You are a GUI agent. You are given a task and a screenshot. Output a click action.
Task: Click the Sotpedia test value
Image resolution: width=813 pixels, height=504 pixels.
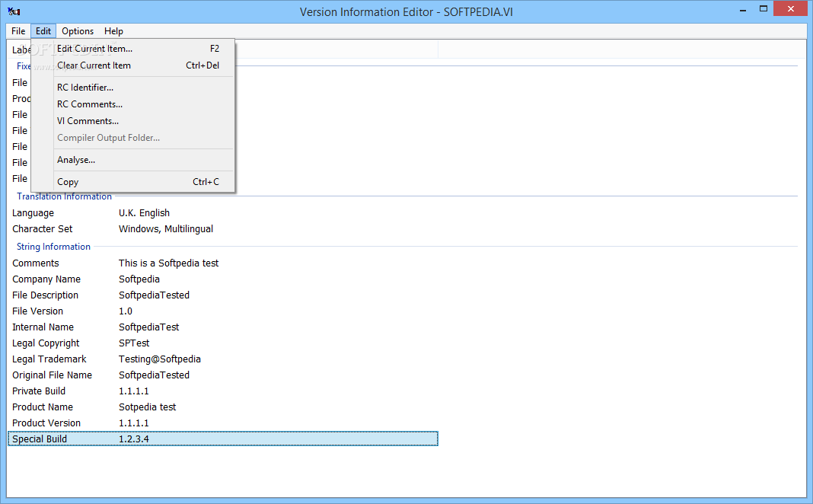tap(147, 407)
